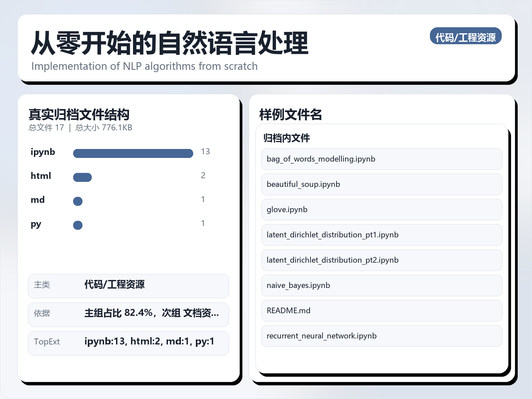Click the ipynb bar in the chart
The image size is (532, 399).
point(133,153)
